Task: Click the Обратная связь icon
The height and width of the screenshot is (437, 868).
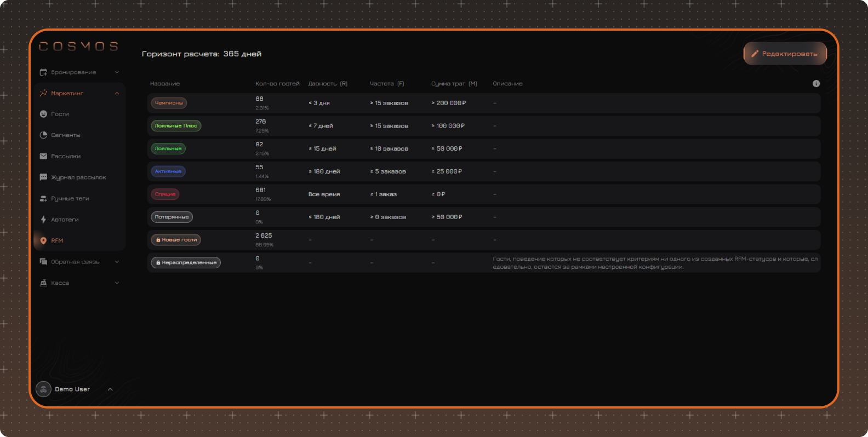Action: click(43, 262)
